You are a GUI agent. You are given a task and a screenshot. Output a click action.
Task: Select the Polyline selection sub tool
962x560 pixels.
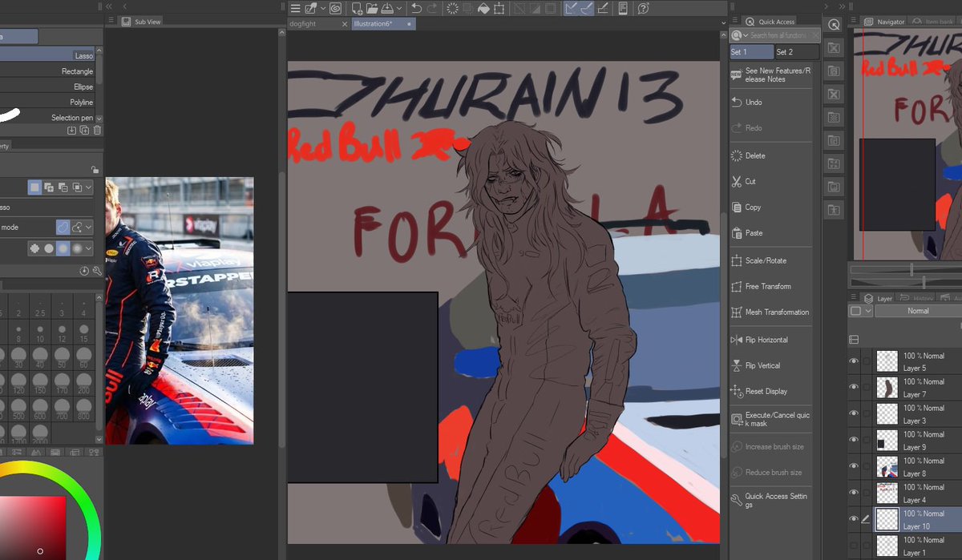(x=48, y=103)
